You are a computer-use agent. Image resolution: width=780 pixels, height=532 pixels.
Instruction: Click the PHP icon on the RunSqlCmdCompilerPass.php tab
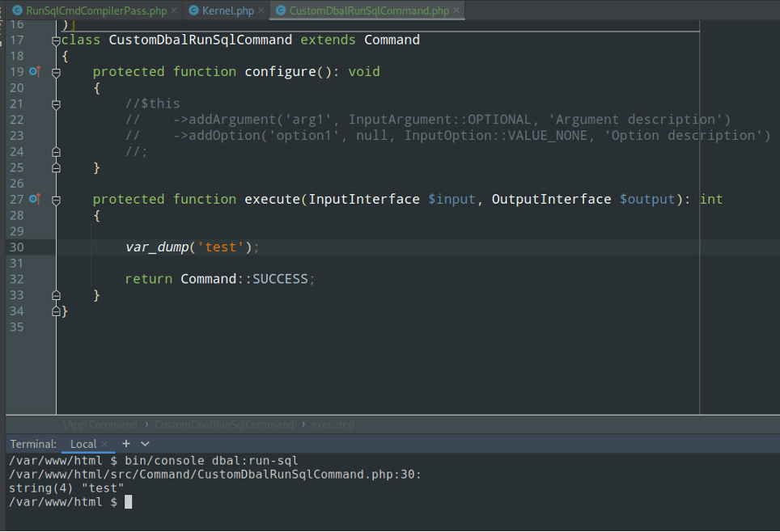point(19,11)
